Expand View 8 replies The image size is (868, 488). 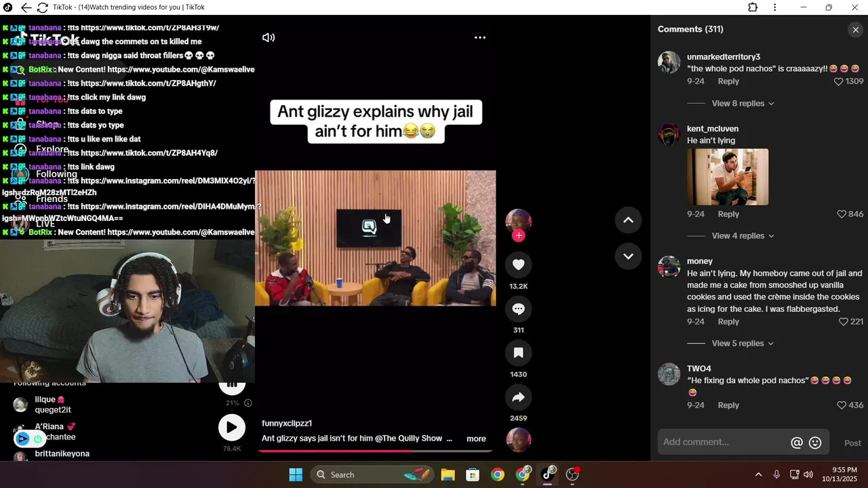coord(743,104)
